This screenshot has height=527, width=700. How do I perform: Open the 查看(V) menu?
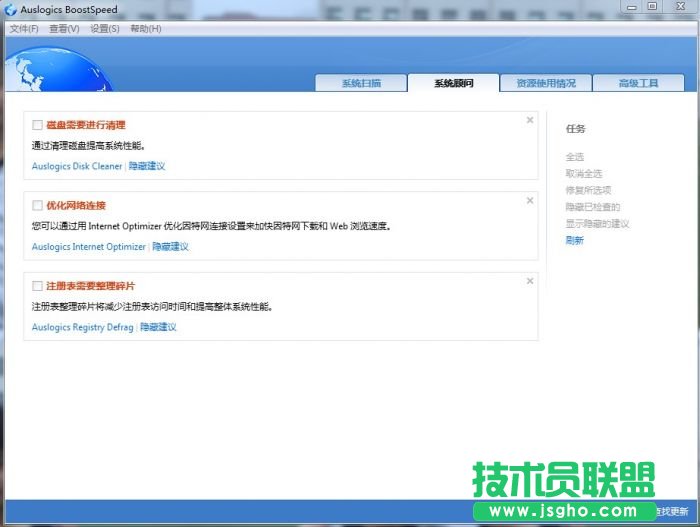[64, 29]
